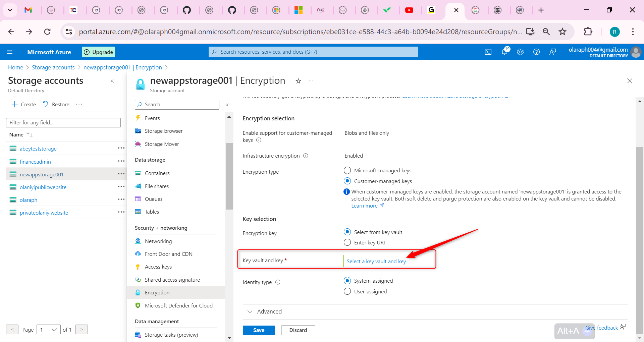644x342 pixels.
Task: Close the Encryption blade
Action: point(630,81)
